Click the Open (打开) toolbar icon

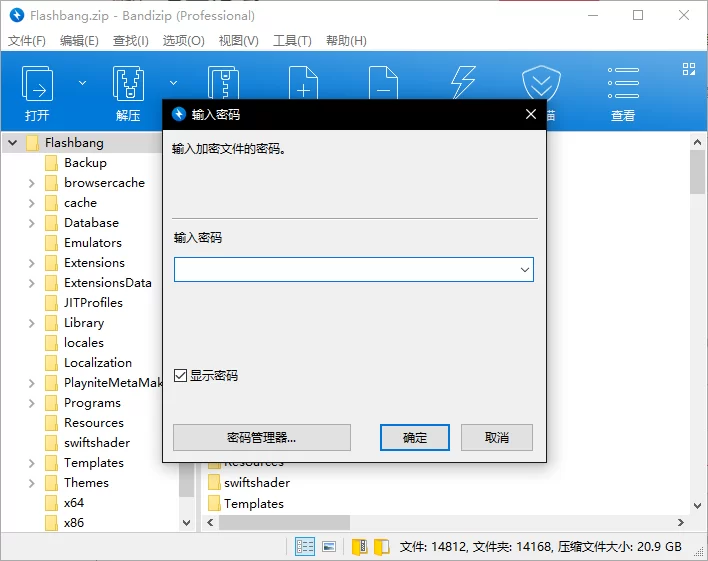pos(37,84)
